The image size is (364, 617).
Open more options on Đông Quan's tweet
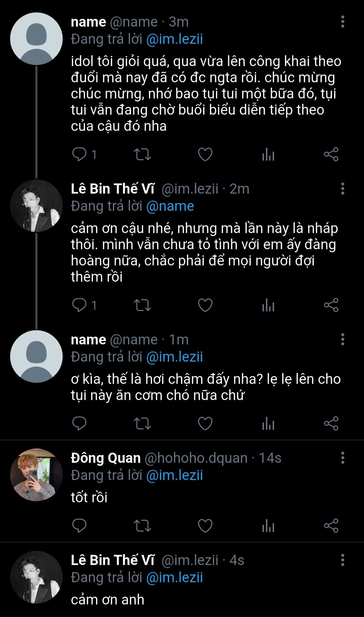[342, 458]
